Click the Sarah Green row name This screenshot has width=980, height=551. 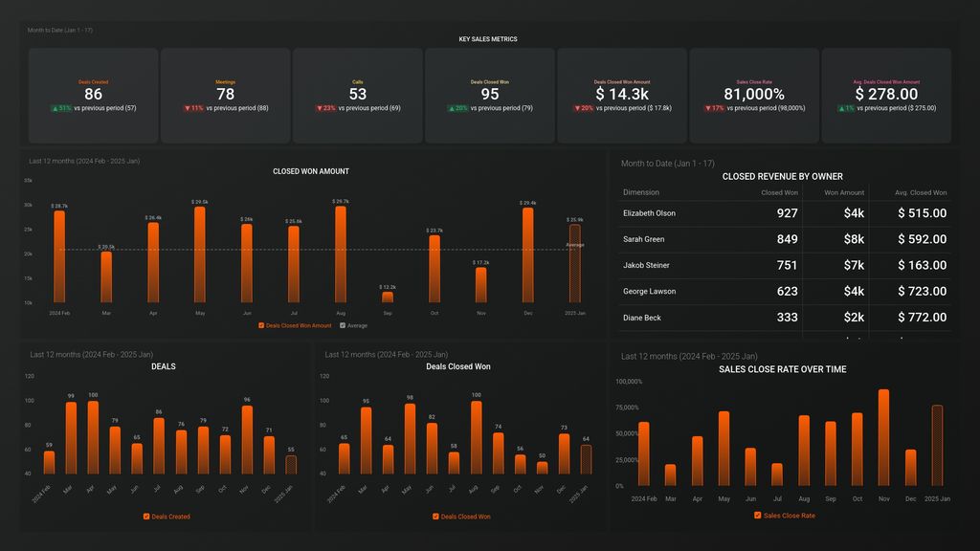click(644, 239)
